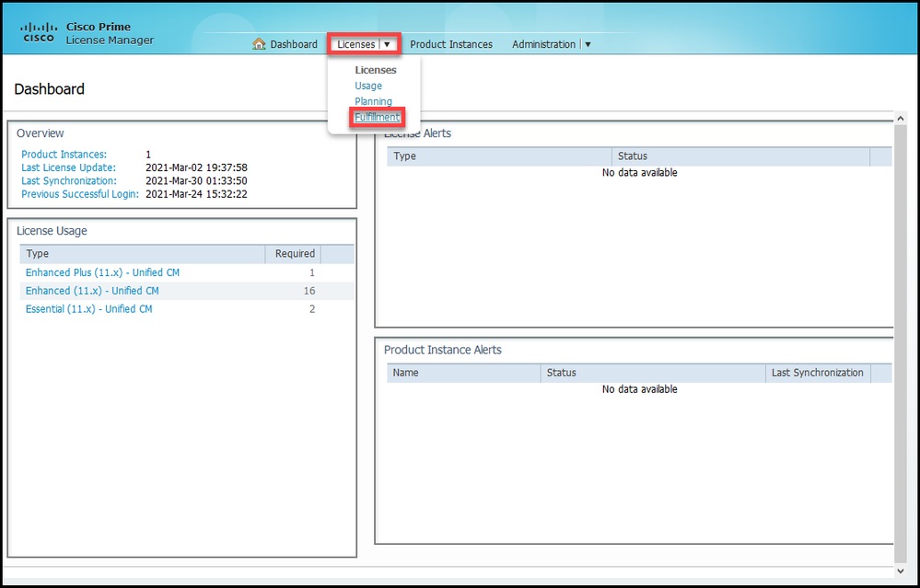This screenshot has width=920, height=588.
Task: Click the Dashboard home icon
Action: point(259,44)
